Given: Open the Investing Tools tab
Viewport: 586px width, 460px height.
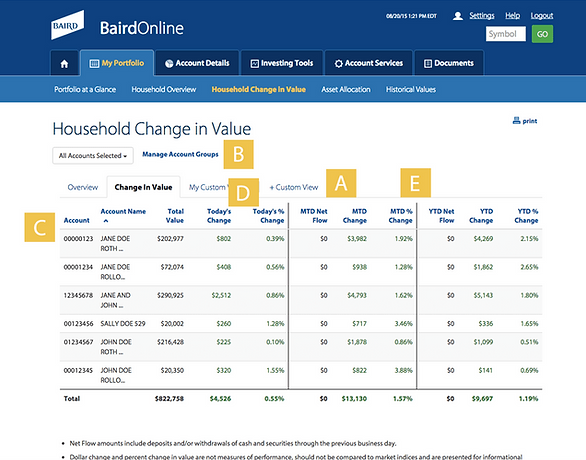Looking at the screenshot, I should point(282,63).
